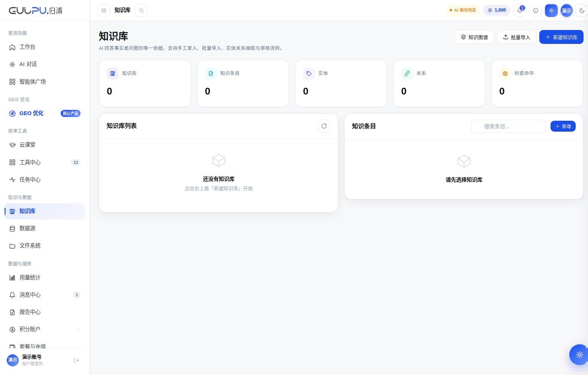Go to AI 对话 in the sidebar
This screenshot has height=375, width=588.
(45, 64)
